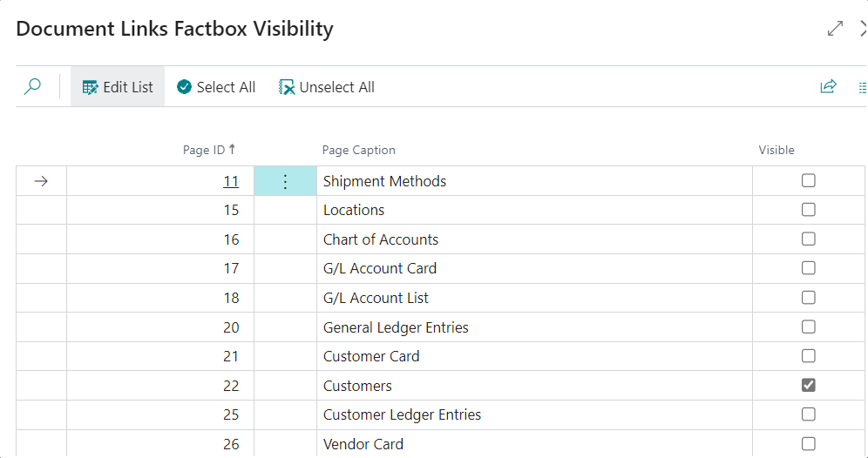Viewport: 868px width, 458px height.
Task: Open the Page ID 11 link
Action: 231,181
